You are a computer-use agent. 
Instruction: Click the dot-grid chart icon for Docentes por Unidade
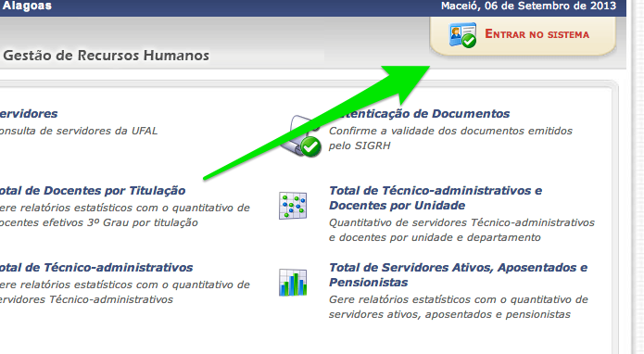click(293, 206)
